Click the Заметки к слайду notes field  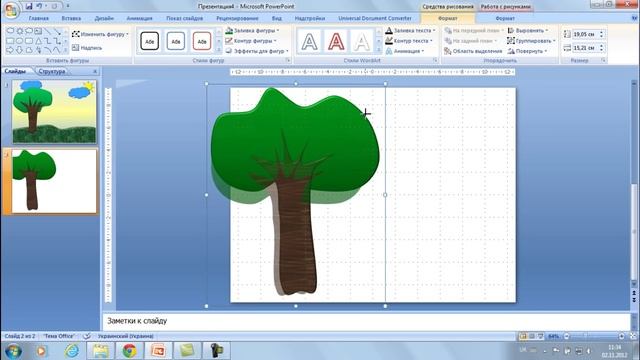[367, 321]
